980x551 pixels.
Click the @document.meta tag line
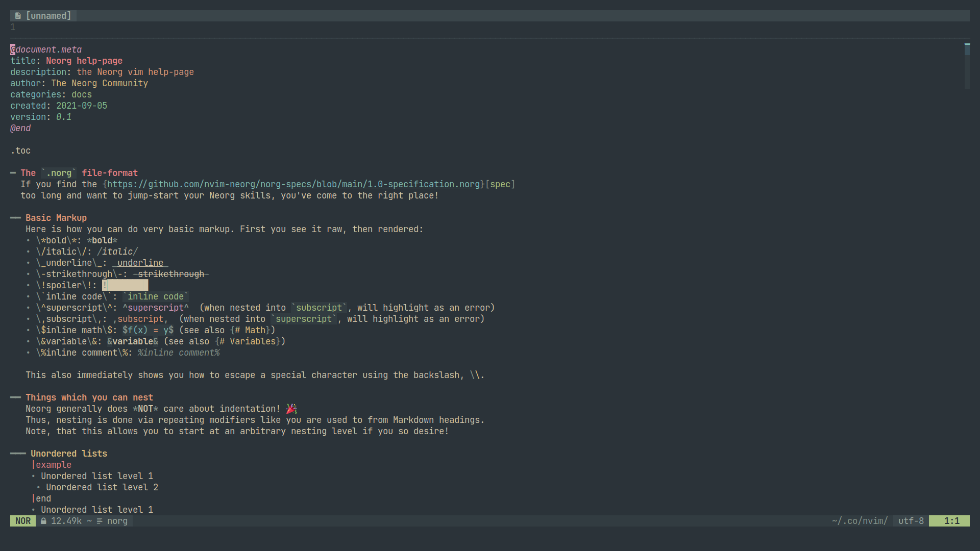point(46,49)
